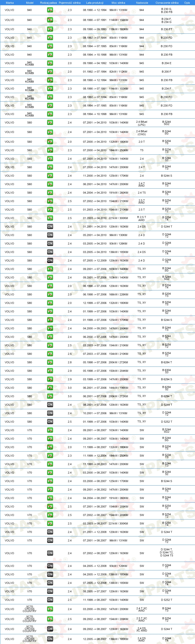The height and width of the screenshot is (644, 195).
Task: Click the Oznaczenie silnika column header
Action: [167, 3]
